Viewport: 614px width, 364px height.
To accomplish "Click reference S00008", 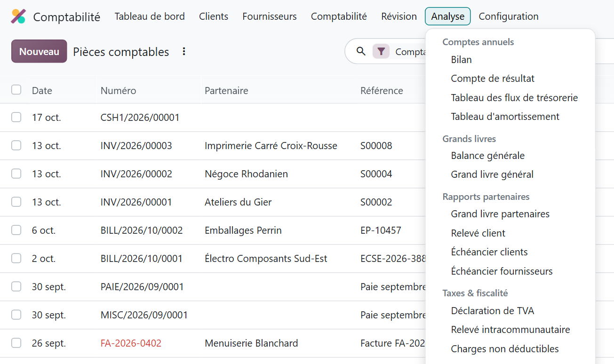I will [376, 146].
